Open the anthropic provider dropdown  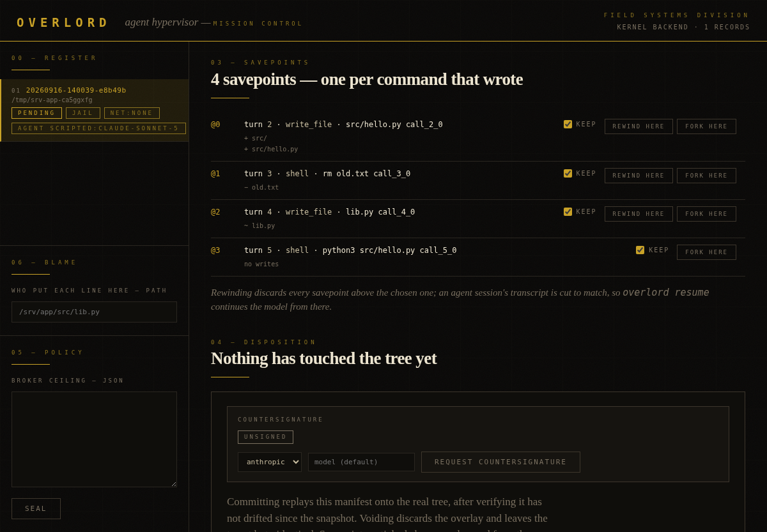270,462
